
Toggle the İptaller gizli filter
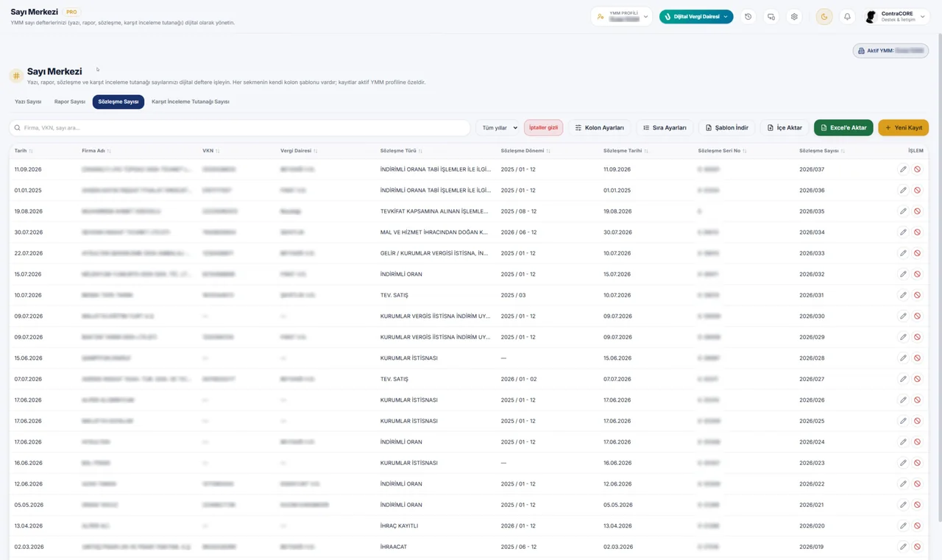[x=544, y=128]
